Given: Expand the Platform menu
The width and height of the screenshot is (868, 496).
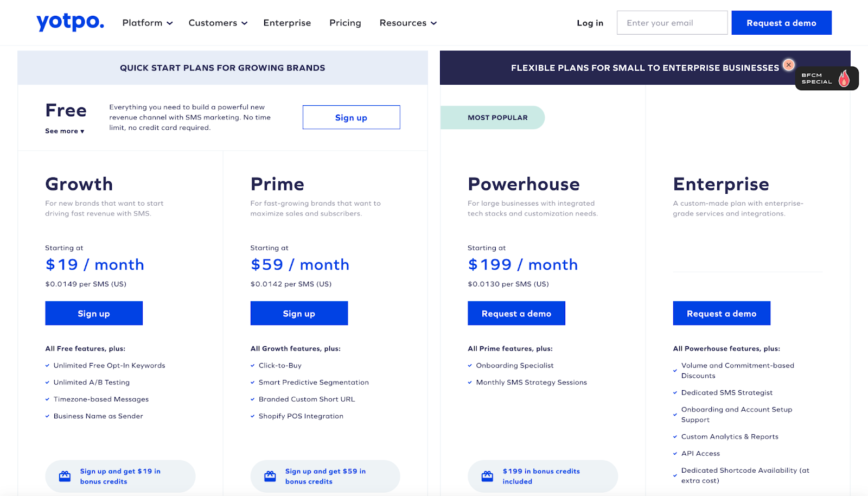Looking at the screenshot, I should [x=148, y=23].
